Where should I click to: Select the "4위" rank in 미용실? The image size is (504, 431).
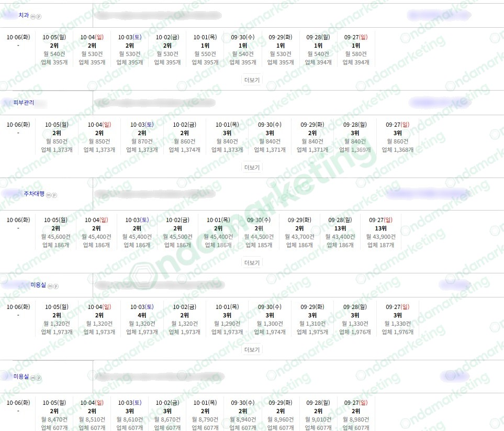click(142, 315)
